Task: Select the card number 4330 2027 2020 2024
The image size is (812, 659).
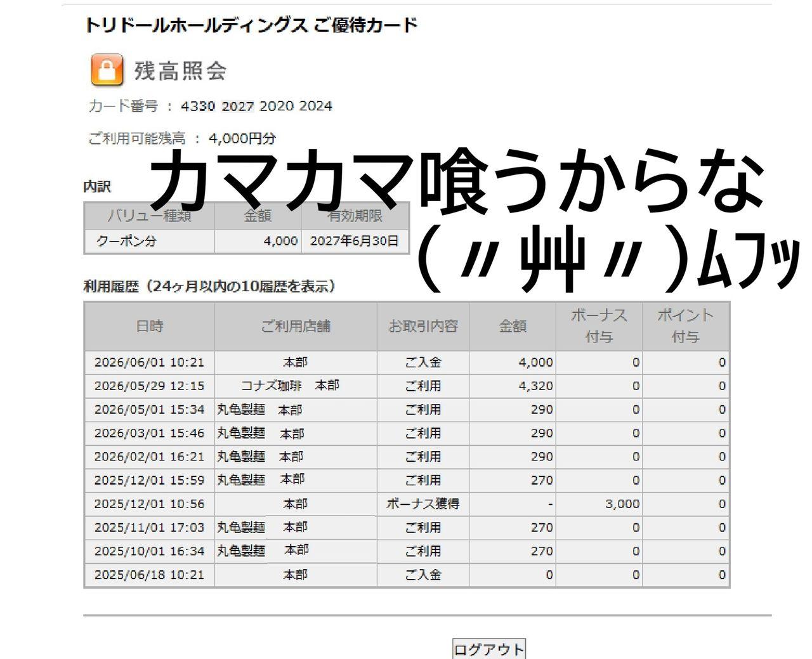Action: (x=256, y=106)
